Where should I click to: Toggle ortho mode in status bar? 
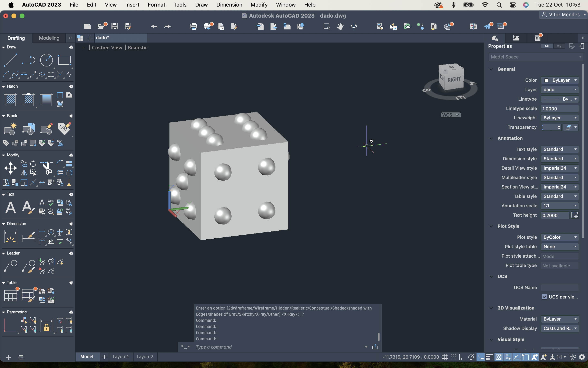coord(462,357)
